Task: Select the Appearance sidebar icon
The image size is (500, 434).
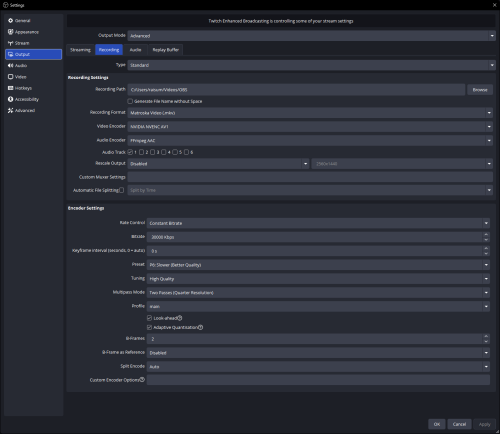Action: (x=10, y=32)
